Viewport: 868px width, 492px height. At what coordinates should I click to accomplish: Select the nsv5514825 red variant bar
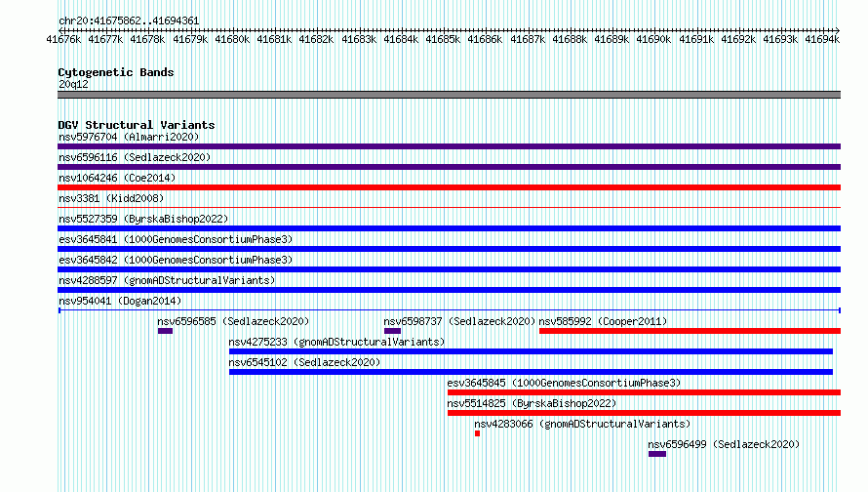pyautogui.click(x=645, y=413)
